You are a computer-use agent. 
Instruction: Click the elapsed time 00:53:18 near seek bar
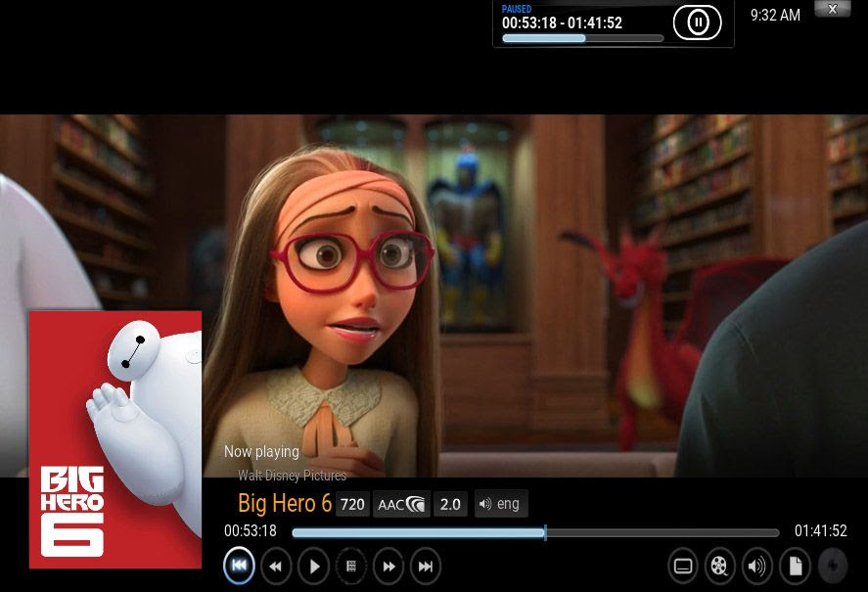251,531
